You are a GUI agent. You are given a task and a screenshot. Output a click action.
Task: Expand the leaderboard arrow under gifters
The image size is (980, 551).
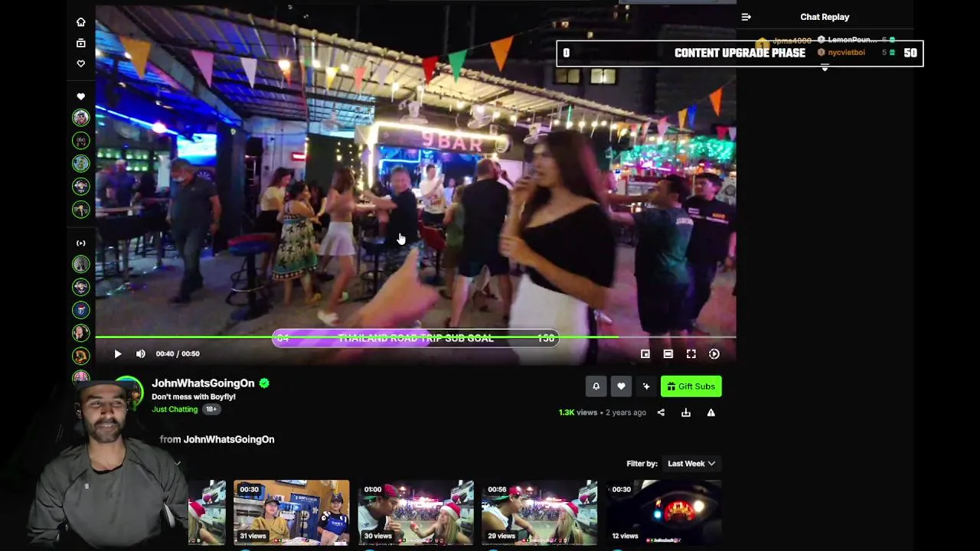(x=825, y=69)
